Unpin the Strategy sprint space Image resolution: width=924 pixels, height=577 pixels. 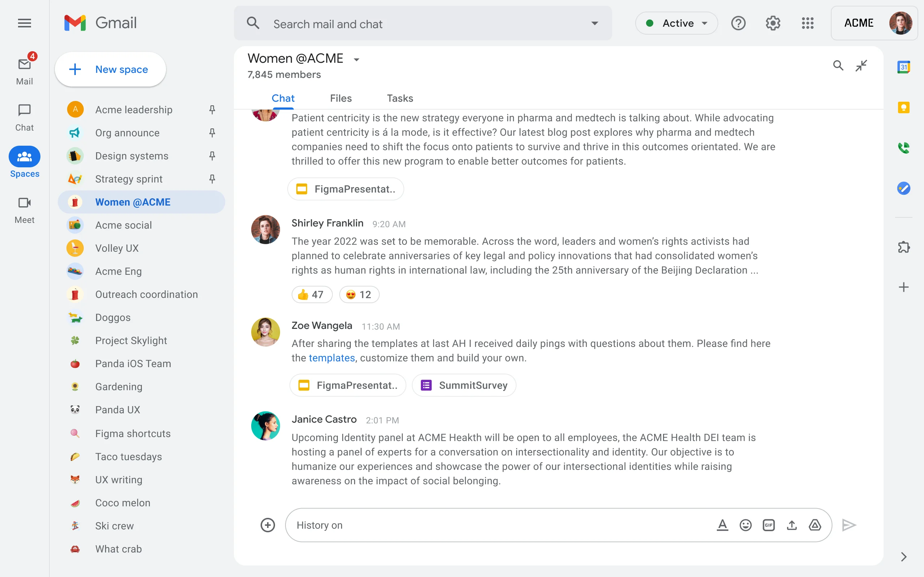click(212, 179)
